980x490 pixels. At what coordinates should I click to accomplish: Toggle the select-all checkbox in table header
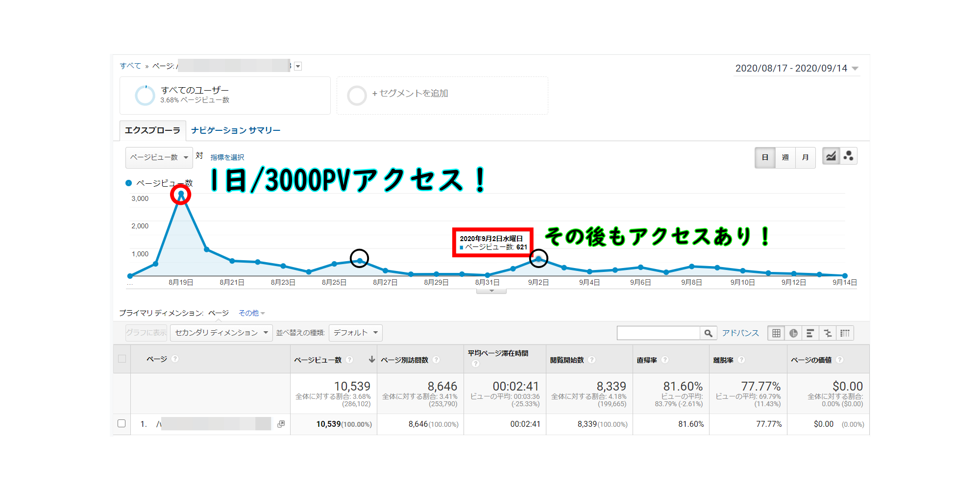tap(122, 359)
